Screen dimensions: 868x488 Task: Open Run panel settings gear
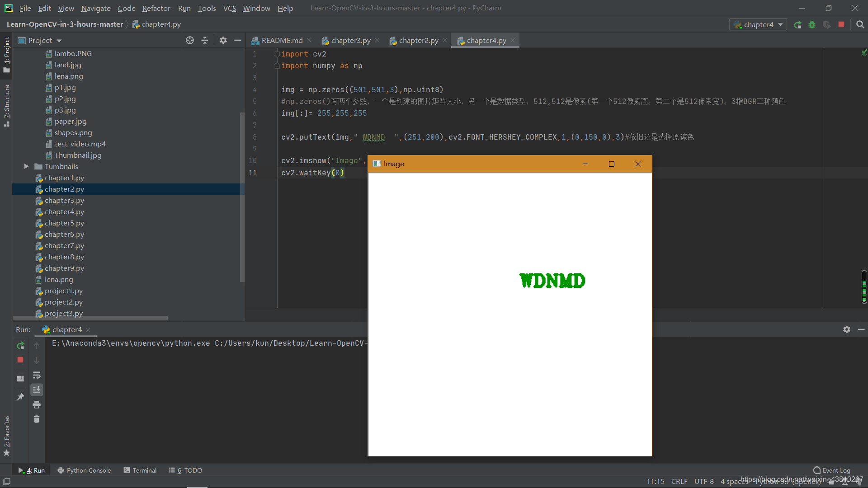point(847,330)
